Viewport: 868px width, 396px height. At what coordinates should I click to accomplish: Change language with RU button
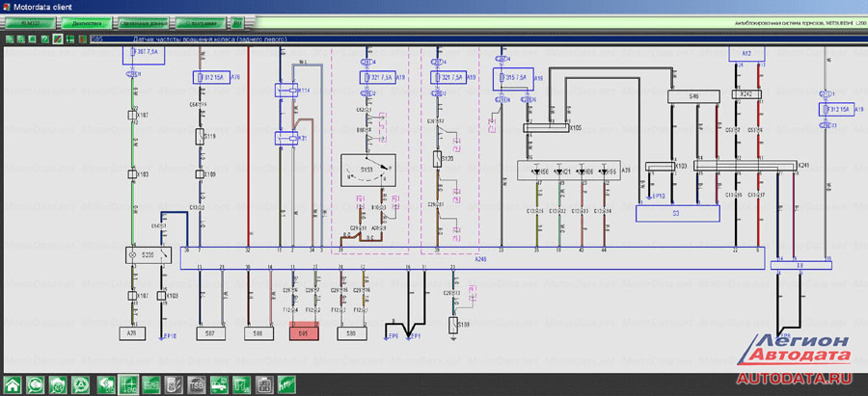(x=237, y=24)
